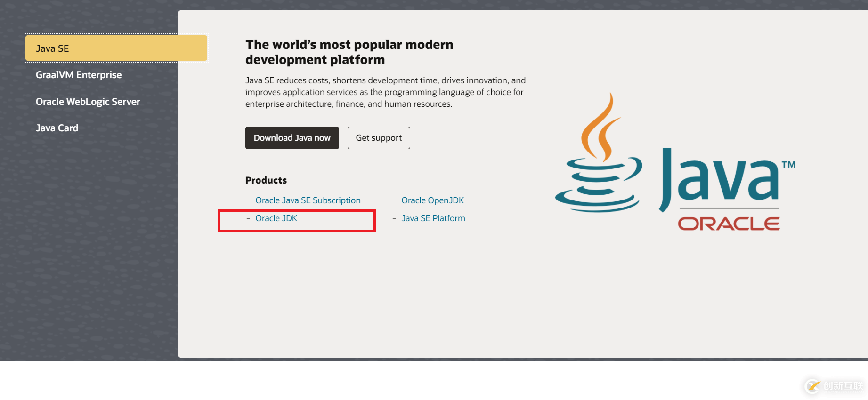The width and height of the screenshot is (868, 400).
Task: Click the Java SE description paragraph
Action: pyautogui.click(x=386, y=92)
